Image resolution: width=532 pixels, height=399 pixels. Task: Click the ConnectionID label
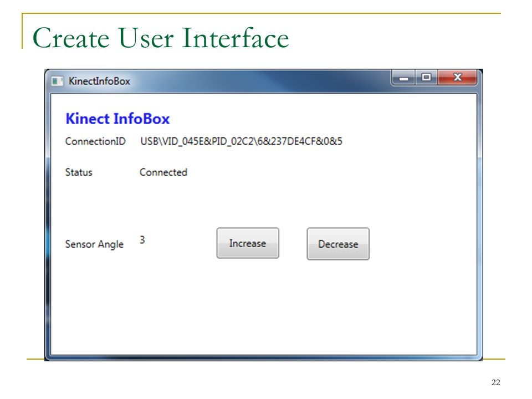95,141
